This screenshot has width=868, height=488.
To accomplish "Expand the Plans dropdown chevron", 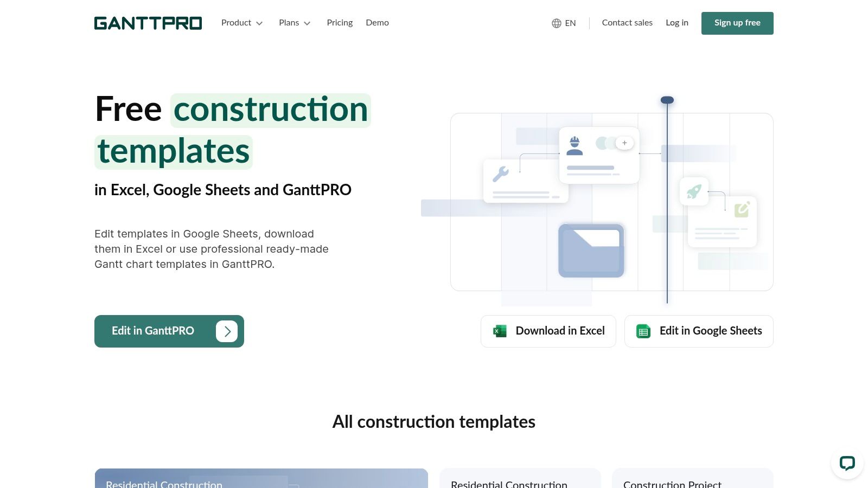I will (307, 23).
